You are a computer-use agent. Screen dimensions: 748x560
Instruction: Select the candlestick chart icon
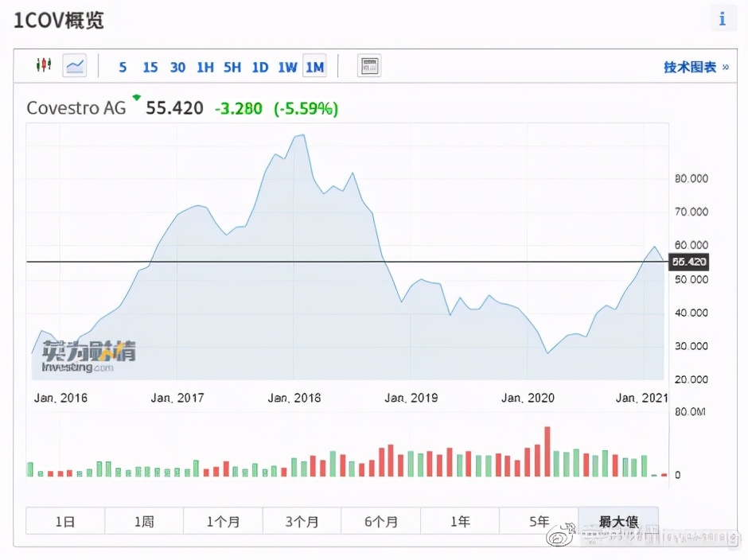click(44, 65)
